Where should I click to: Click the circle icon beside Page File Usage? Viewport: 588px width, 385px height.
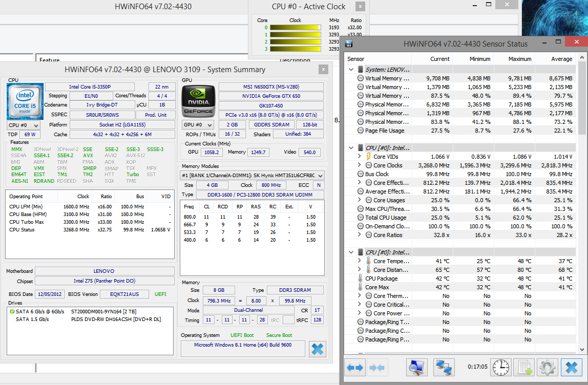click(x=361, y=131)
